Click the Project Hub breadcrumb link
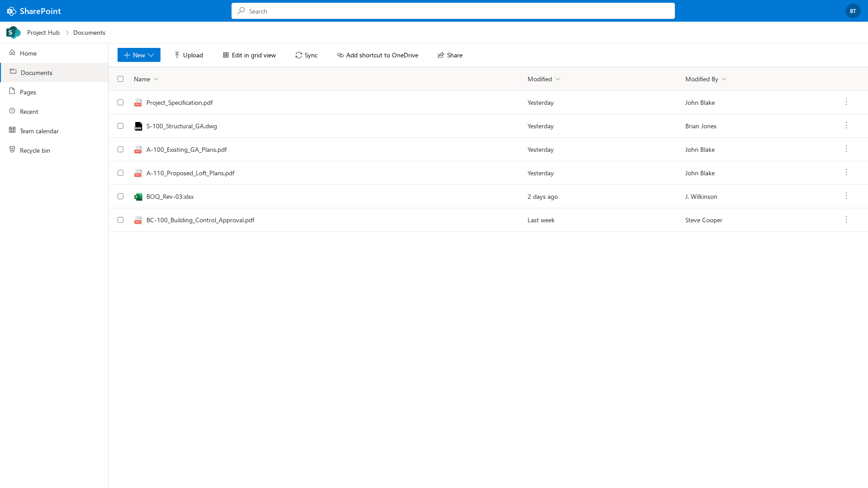868x488 pixels. (43, 33)
